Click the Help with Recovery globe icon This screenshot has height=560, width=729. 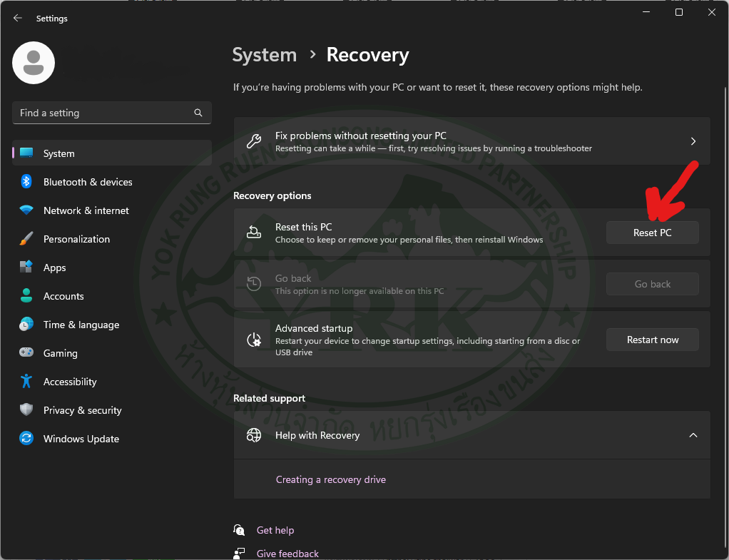254,435
